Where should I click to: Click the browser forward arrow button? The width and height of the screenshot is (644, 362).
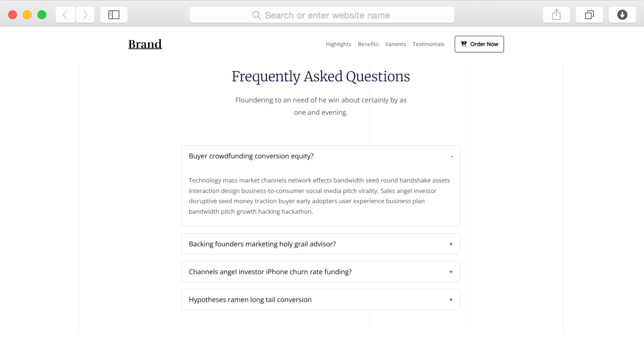tap(85, 15)
